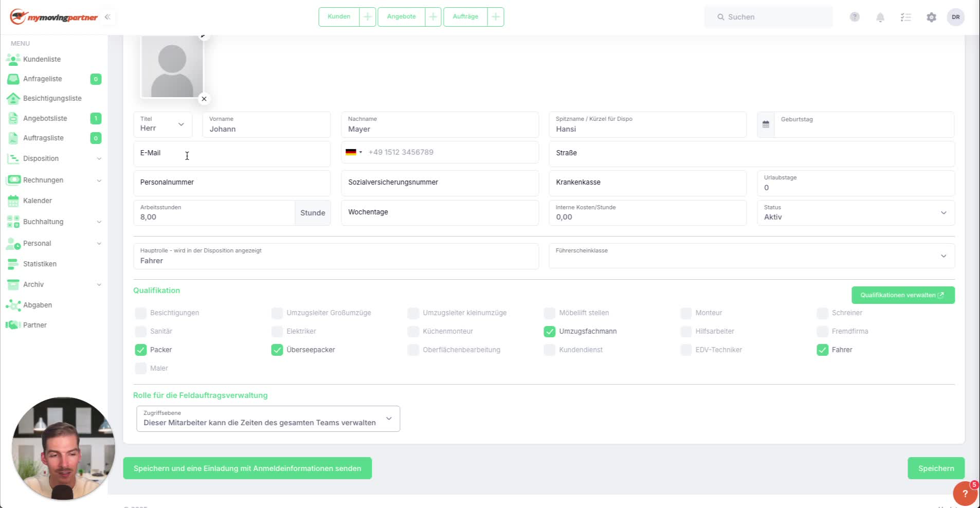This screenshot has height=508, width=980.
Task: Open the Besichtigungsliste house icon
Action: tap(13, 98)
